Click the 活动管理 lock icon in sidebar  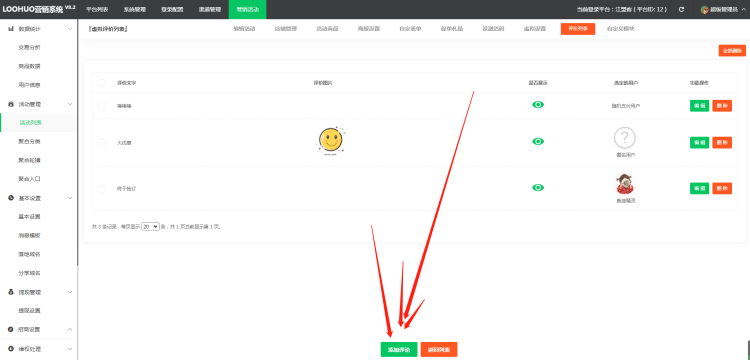[x=11, y=104]
